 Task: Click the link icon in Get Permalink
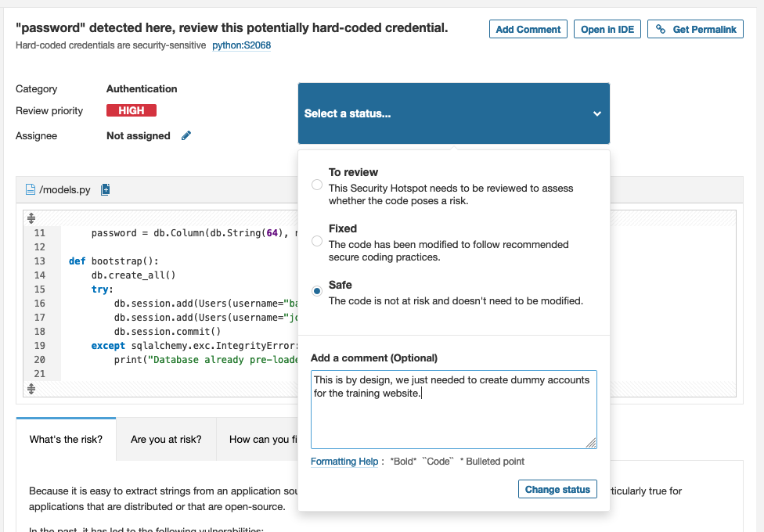coord(660,29)
